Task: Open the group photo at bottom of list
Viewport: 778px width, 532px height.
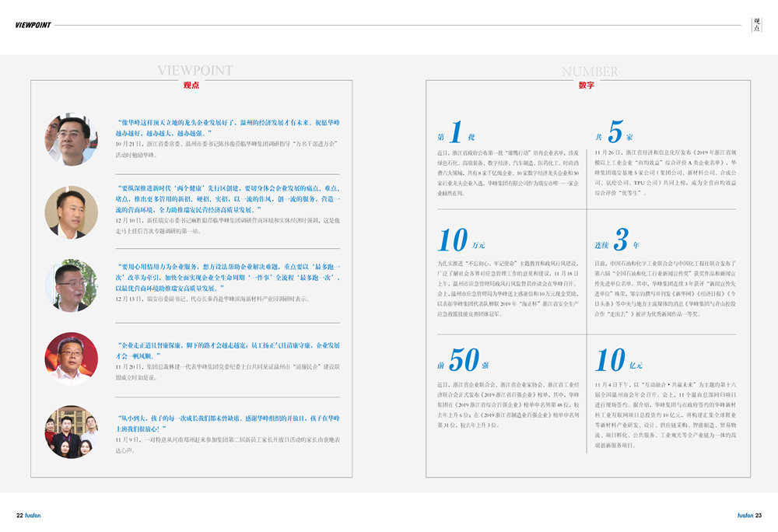Action: click(x=71, y=431)
